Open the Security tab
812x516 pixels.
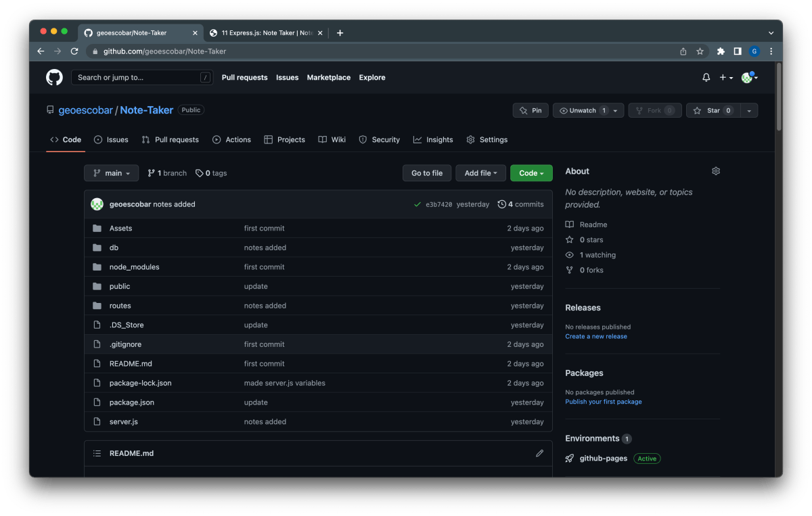click(379, 139)
